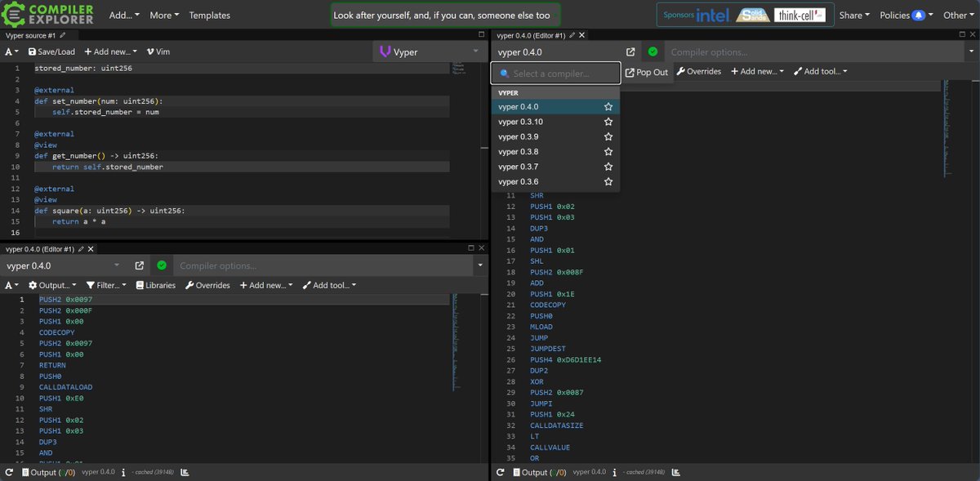The image size is (980, 481).
Task: Click think-cell sponsor logo
Action: point(801,15)
